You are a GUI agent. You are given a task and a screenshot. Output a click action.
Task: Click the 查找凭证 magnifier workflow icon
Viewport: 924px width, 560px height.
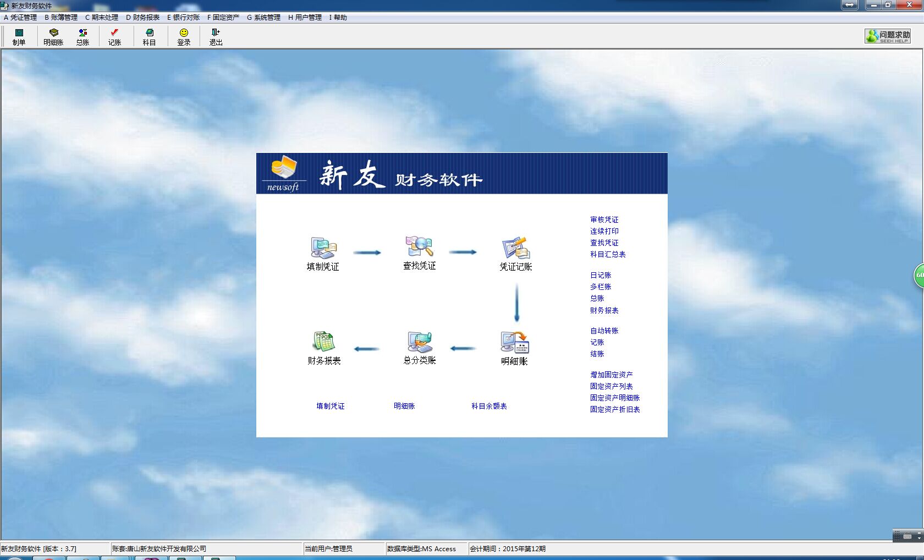(x=419, y=248)
